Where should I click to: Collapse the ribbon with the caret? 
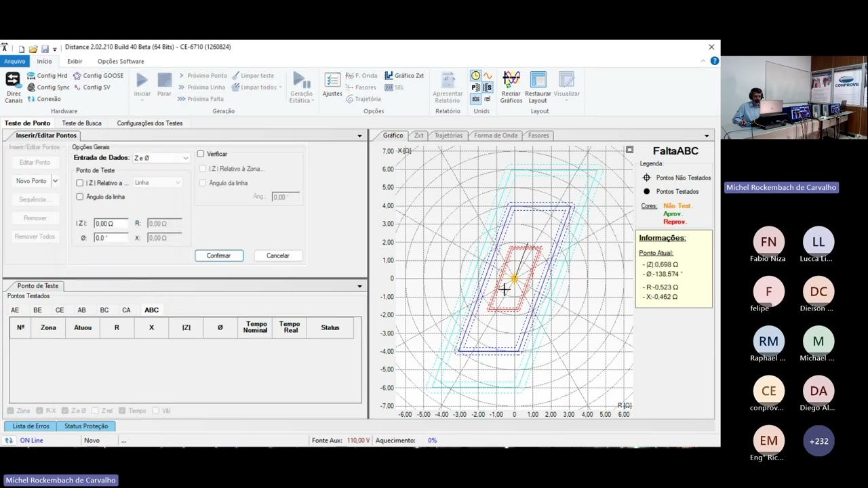click(703, 61)
